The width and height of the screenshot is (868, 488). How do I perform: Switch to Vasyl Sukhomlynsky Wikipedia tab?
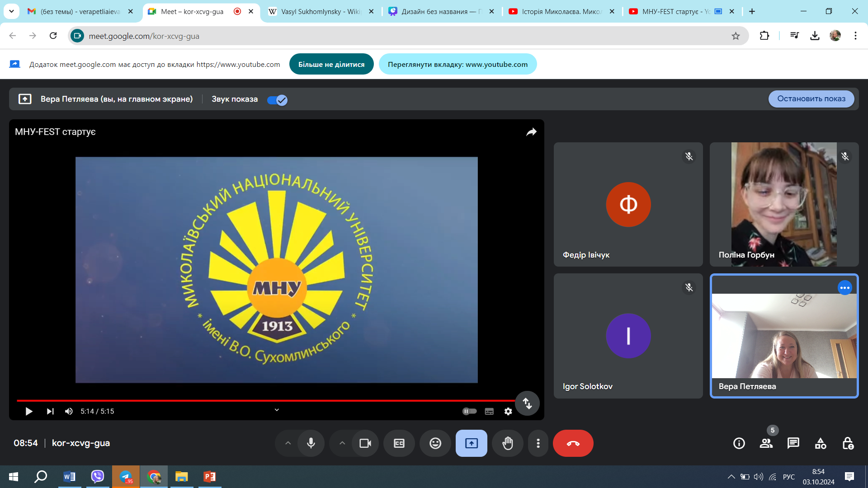pos(321,11)
